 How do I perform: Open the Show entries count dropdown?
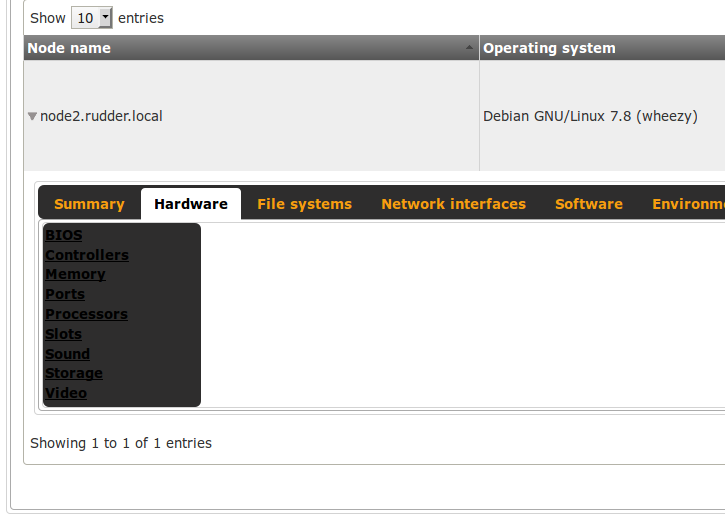pyautogui.click(x=92, y=18)
